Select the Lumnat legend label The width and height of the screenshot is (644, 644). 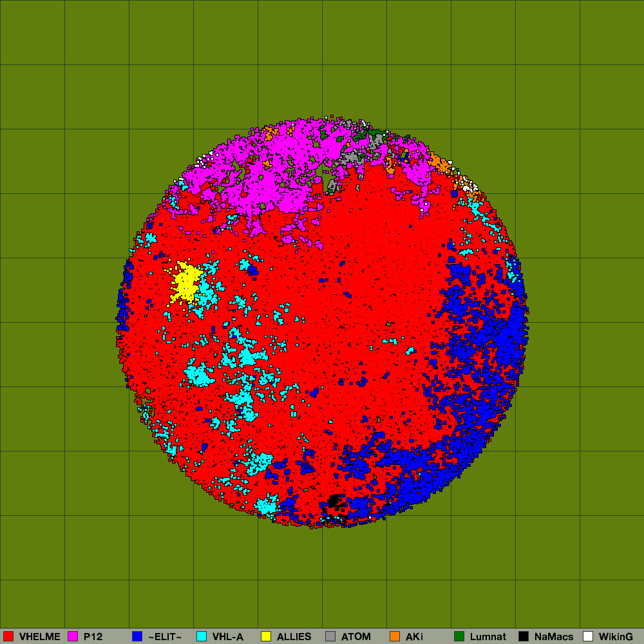(488, 637)
